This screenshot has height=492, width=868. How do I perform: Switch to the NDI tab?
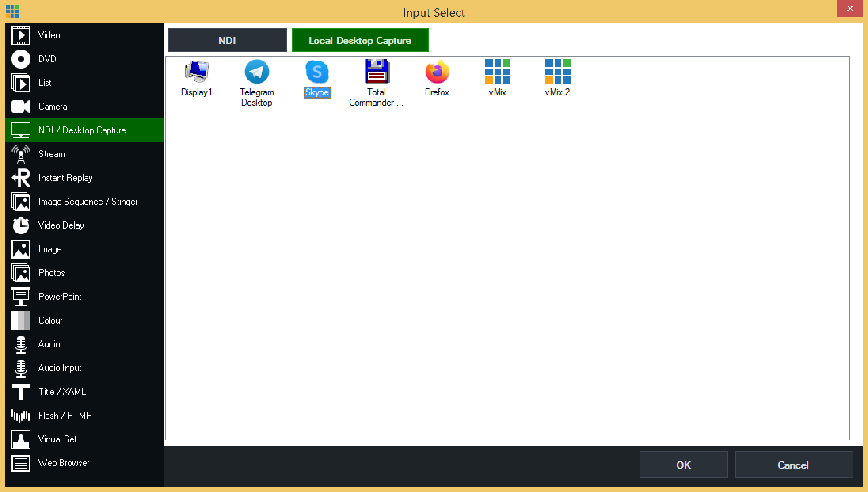[x=228, y=40]
